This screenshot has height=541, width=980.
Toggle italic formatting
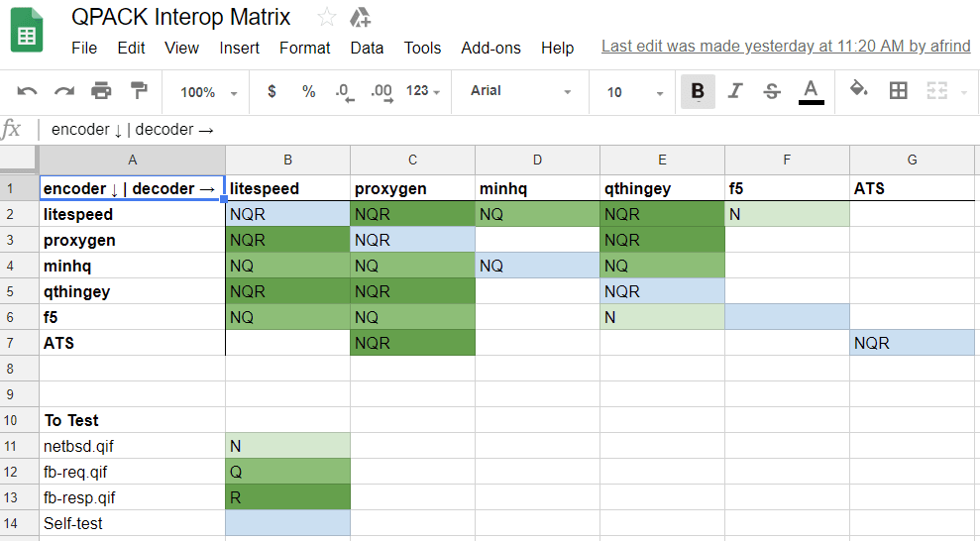(735, 91)
